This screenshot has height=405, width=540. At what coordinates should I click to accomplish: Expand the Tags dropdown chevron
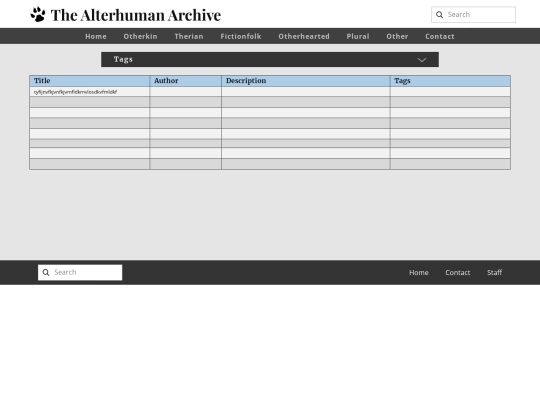pyautogui.click(x=422, y=60)
